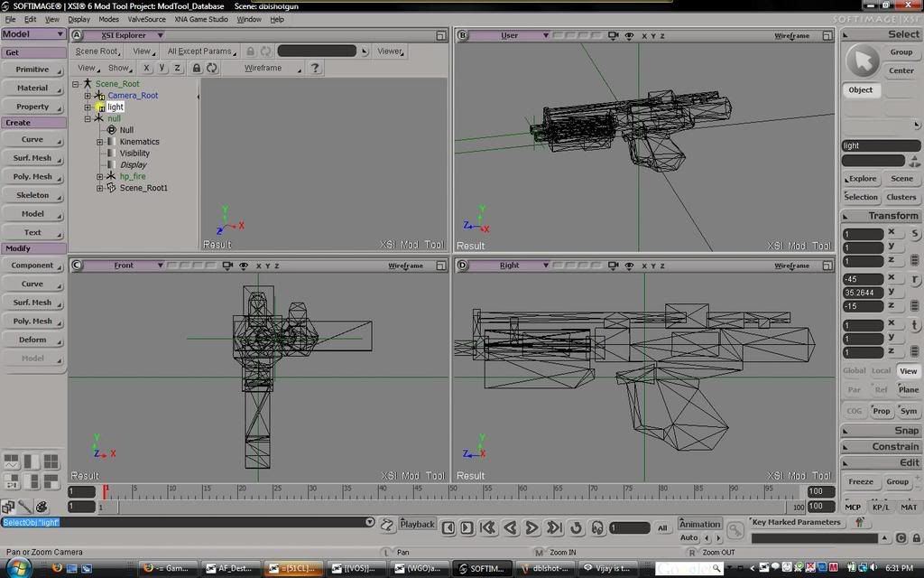Click the refresh icon in explorer toolbar

(212, 69)
